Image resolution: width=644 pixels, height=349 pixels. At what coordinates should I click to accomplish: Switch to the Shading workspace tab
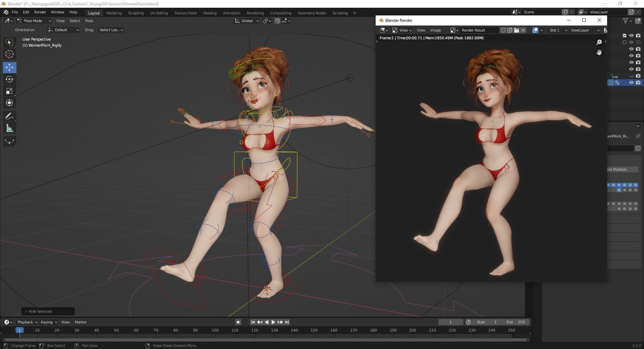click(210, 13)
